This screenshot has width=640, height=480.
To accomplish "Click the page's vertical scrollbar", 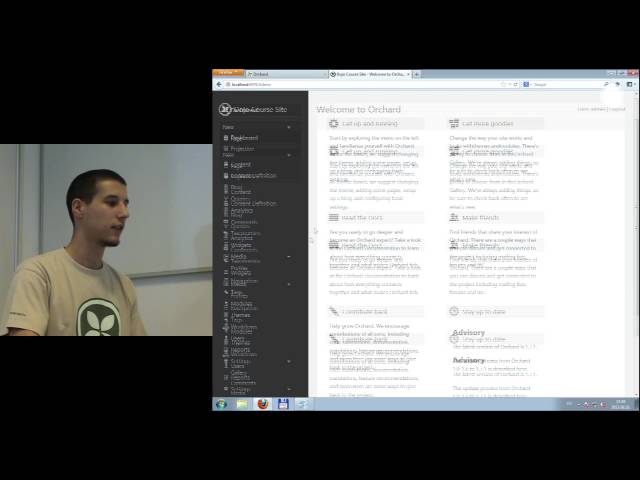I will (x=637, y=243).
